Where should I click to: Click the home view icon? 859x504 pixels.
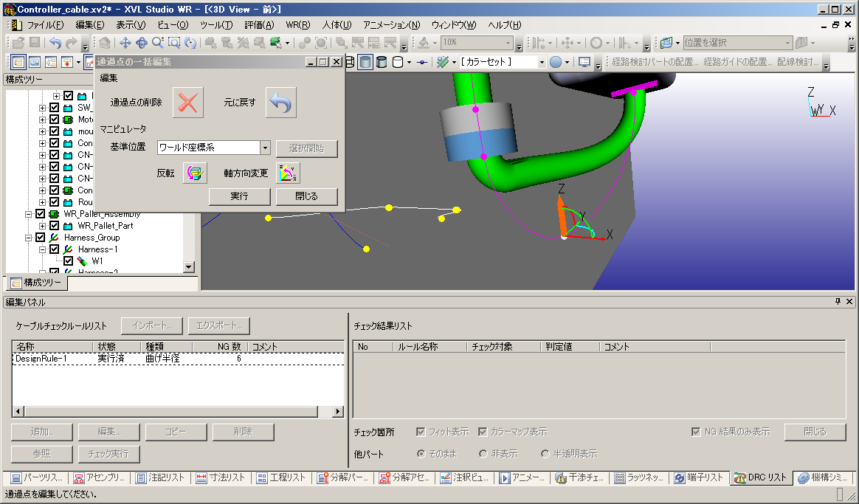click(105, 43)
